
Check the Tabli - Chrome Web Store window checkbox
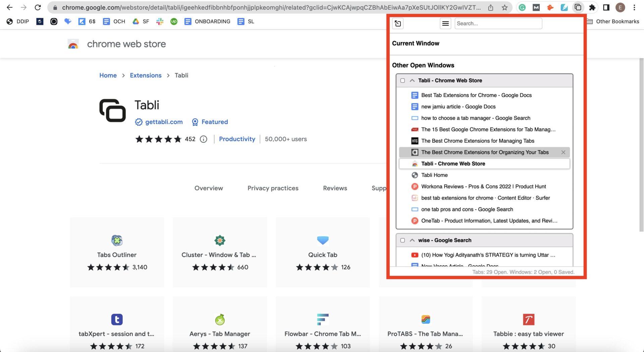(x=402, y=81)
